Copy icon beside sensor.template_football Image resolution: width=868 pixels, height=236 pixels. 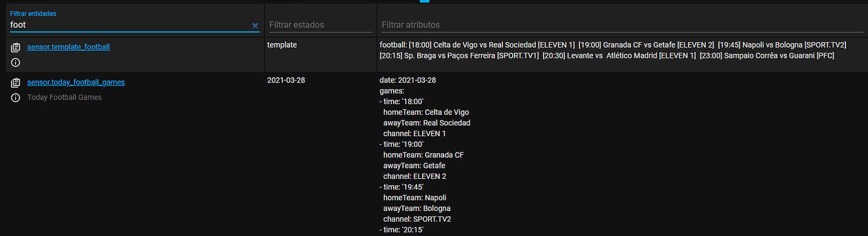coord(16,47)
